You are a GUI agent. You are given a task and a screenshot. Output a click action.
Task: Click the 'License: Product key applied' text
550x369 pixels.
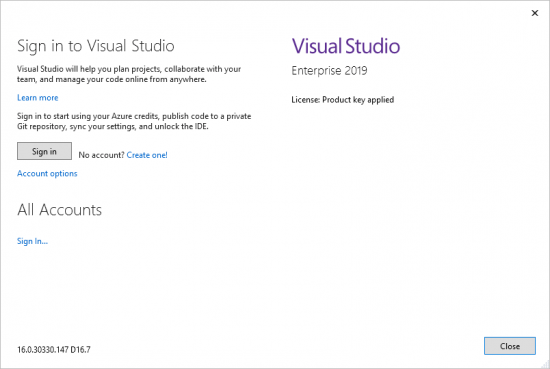point(343,100)
